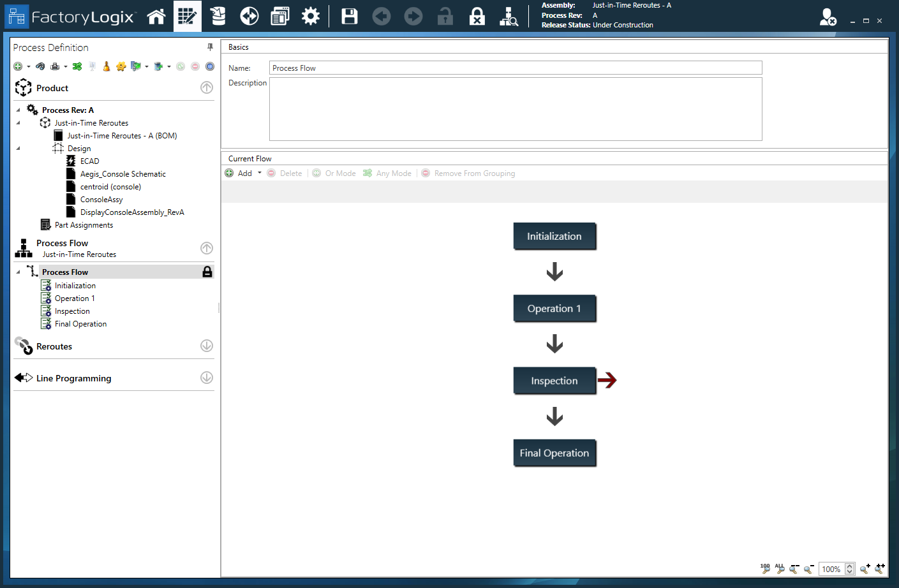Select Part Assignments in the tree
Image resolution: width=899 pixels, height=588 pixels.
click(x=84, y=225)
